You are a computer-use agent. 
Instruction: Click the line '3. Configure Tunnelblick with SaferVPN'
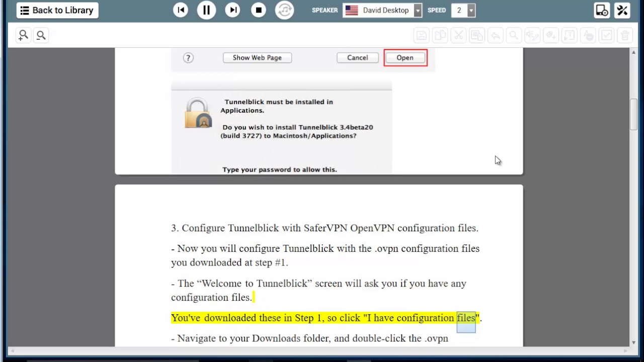coord(325,228)
